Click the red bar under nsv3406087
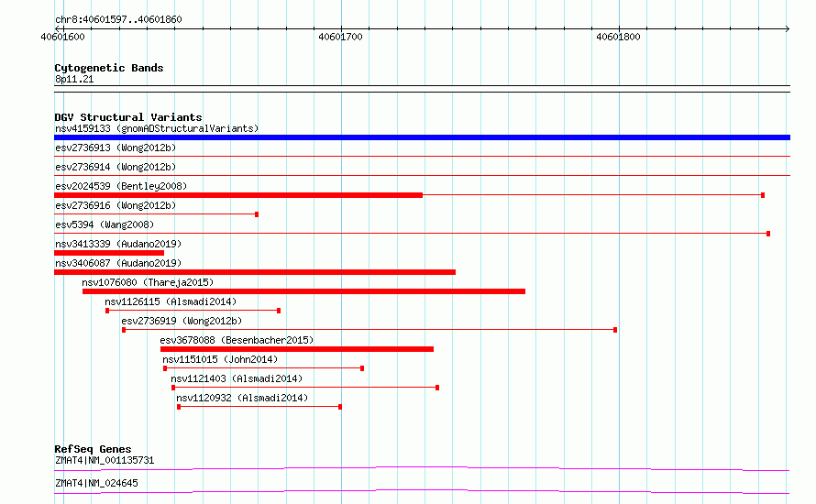This screenshot has height=504, width=816. pyautogui.click(x=255, y=272)
